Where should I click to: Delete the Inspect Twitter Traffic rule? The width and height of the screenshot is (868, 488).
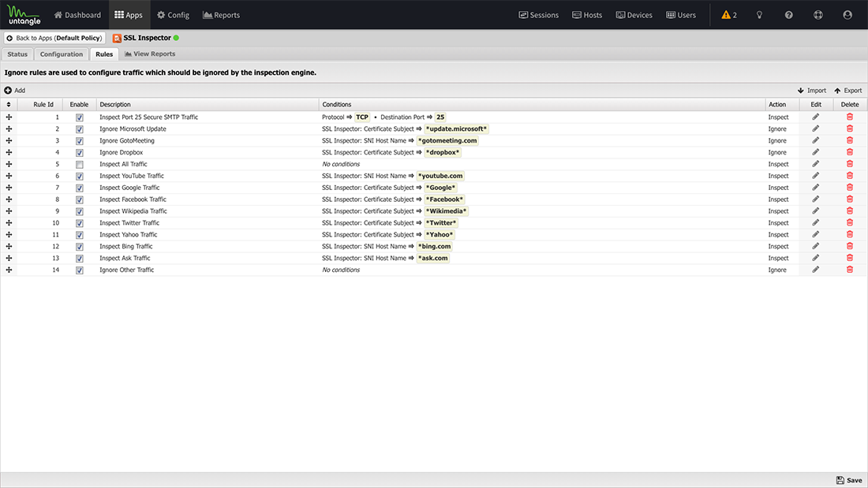pos(850,223)
